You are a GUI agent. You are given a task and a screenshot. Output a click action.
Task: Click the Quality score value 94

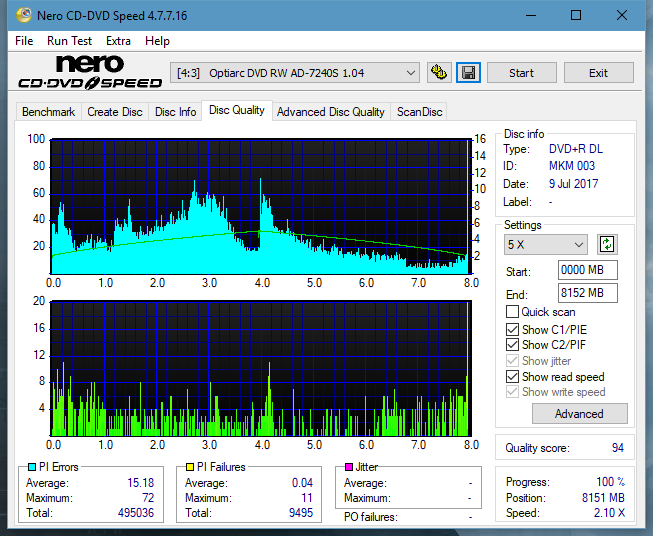coord(618,448)
